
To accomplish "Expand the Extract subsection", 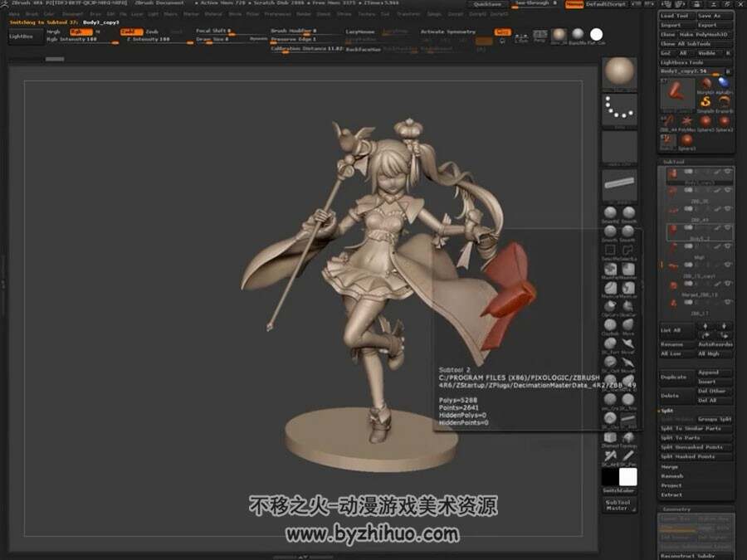I will tap(671, 495).
